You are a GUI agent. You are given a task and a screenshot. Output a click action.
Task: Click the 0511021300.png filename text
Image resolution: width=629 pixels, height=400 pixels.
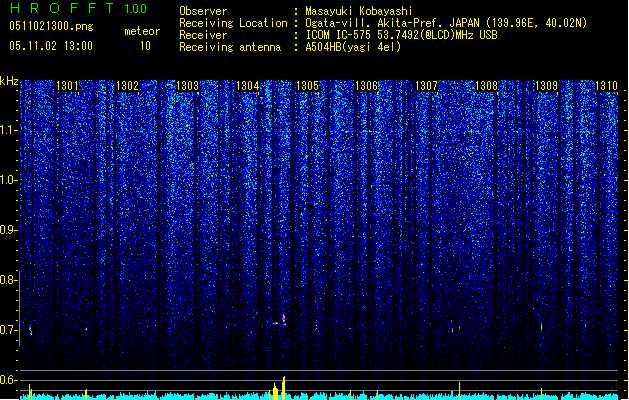point(51,27)
